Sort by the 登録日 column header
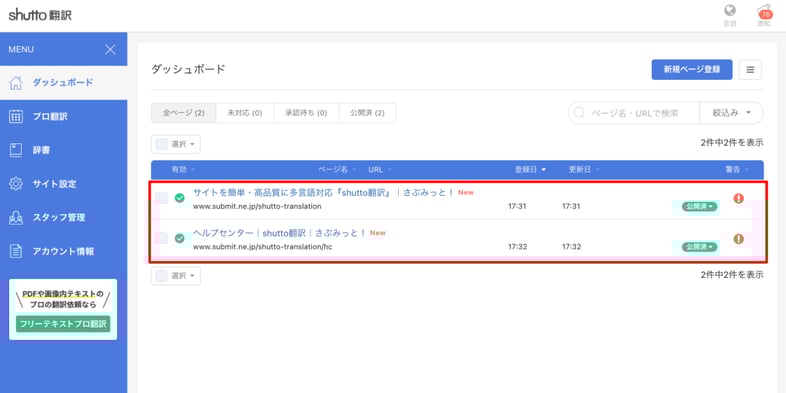The image size is (786, 393). [x=530, y=170]
